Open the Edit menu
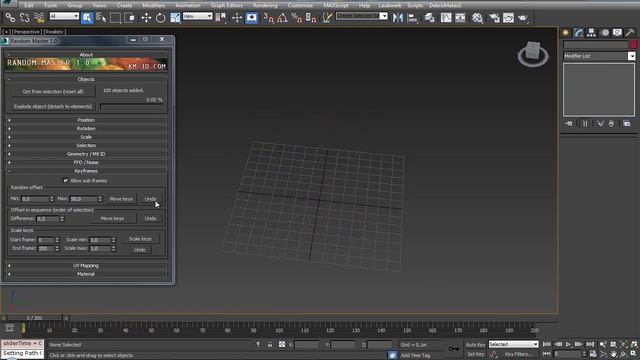Image resolution: width=640 pixels, height=360 pixels. pyautogui.click(x=29, y=5)
